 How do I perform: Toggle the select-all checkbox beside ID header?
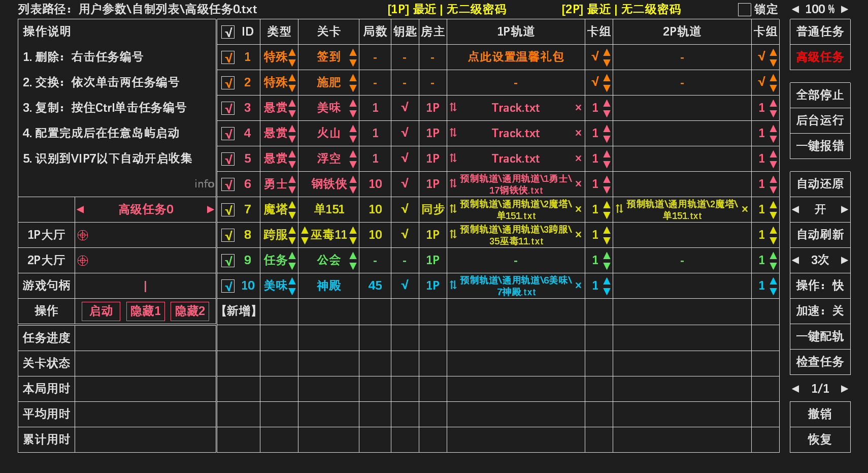tap(228, 32)
